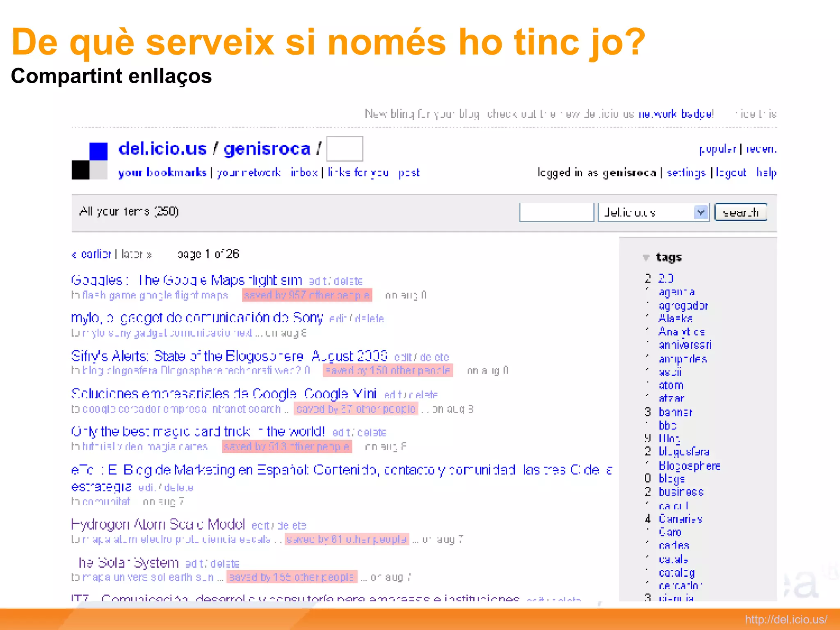Select the bbc tag
Viewport: 840px width, 630px height.
tap(668, 425)
